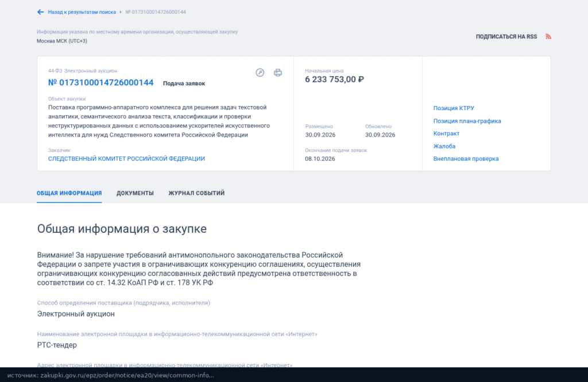Switch to the "ЖУРНАЛ СОБЫТИЙ" tab
The image size is (588, 382).
point(196,193)
